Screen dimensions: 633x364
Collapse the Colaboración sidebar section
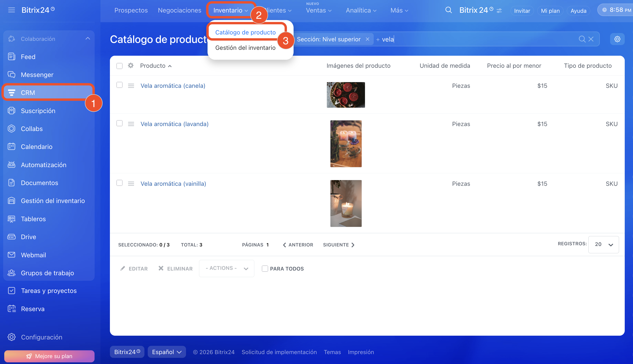click(x=88, y=39)
